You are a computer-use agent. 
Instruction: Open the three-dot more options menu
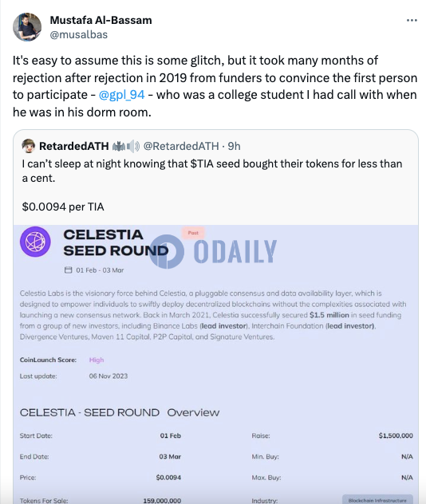tap(412, 20)
